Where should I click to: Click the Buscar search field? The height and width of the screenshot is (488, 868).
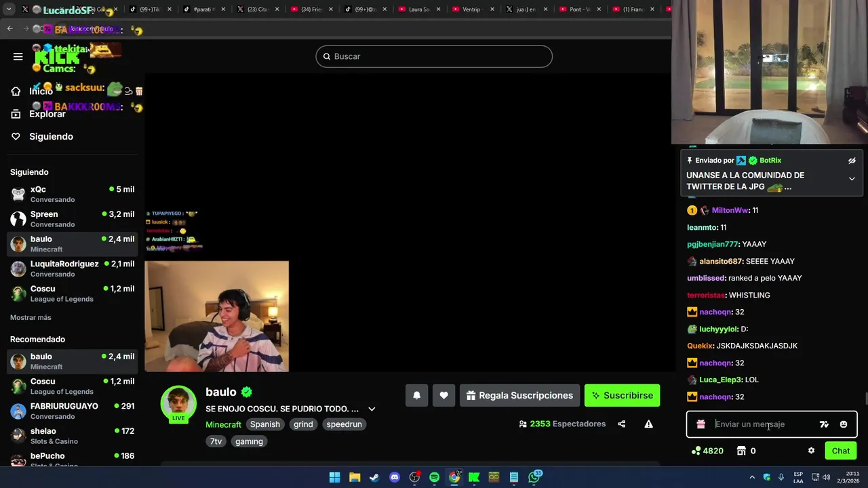click(x=434, y=56)
